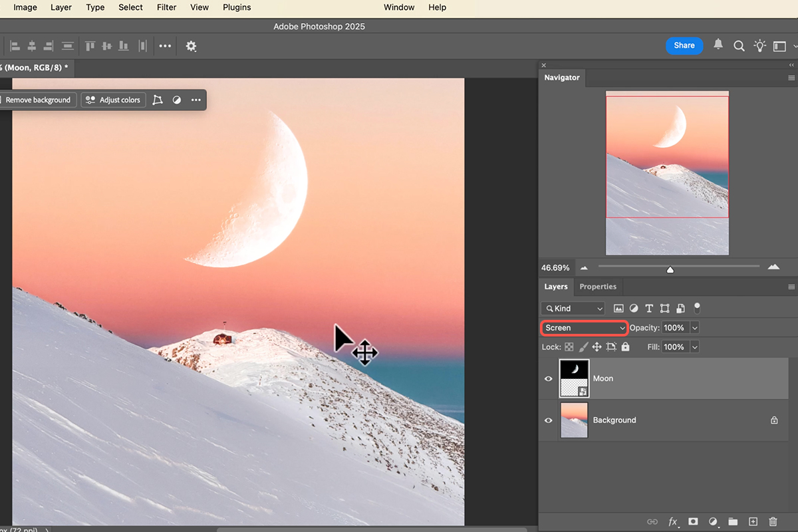Toggle the layer filtering switch
This screenshot has width=798, height=532.
pos(697,308)
